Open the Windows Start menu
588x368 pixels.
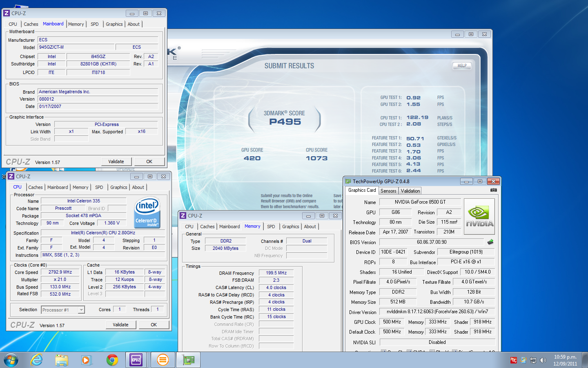click(11, 360)
